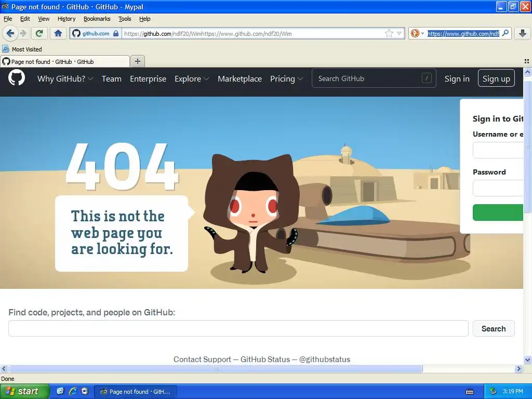Click the Search button below the illustration
This screenshot has height=399, width=532.
(494, 328)
